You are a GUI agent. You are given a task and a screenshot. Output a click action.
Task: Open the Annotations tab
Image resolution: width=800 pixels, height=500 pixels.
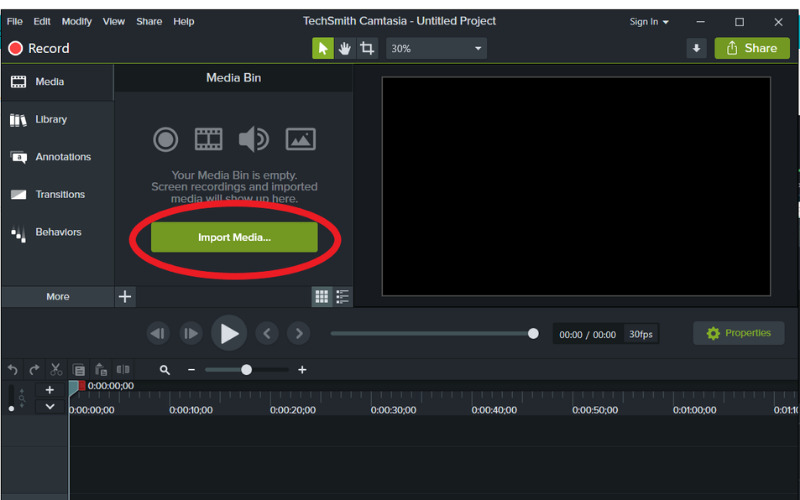pos(57,157)
